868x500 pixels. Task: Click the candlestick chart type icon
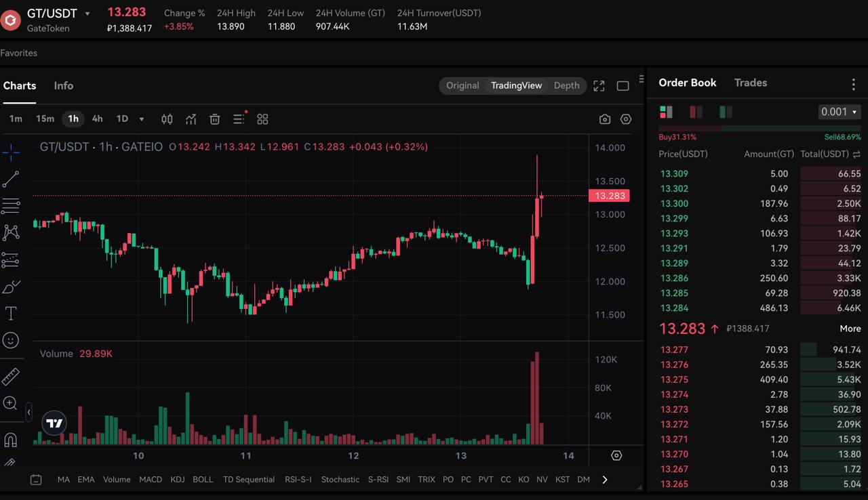pos(167,119)
